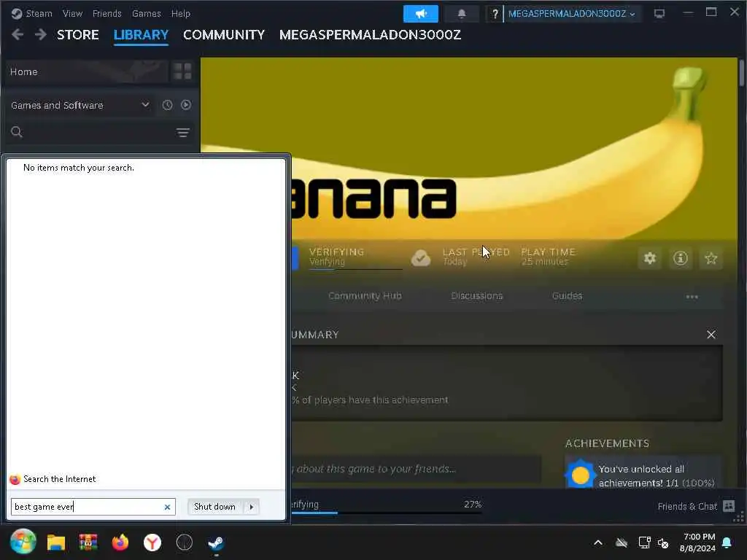Screen dimensions: 747x560
Task: Go back with the left arrow
Action: point(18,34)
